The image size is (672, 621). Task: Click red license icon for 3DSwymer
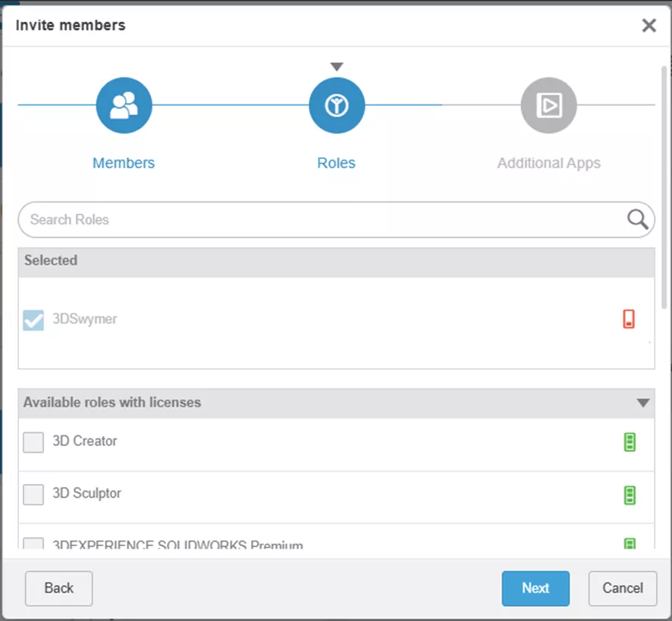[x=629, y=319]
